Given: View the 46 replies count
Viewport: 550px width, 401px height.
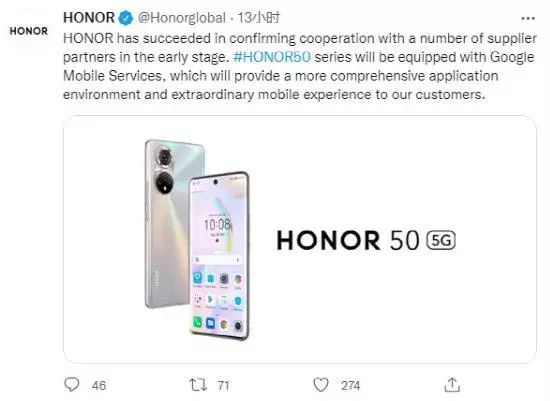Looking at the screenshot, I should 99,386.
